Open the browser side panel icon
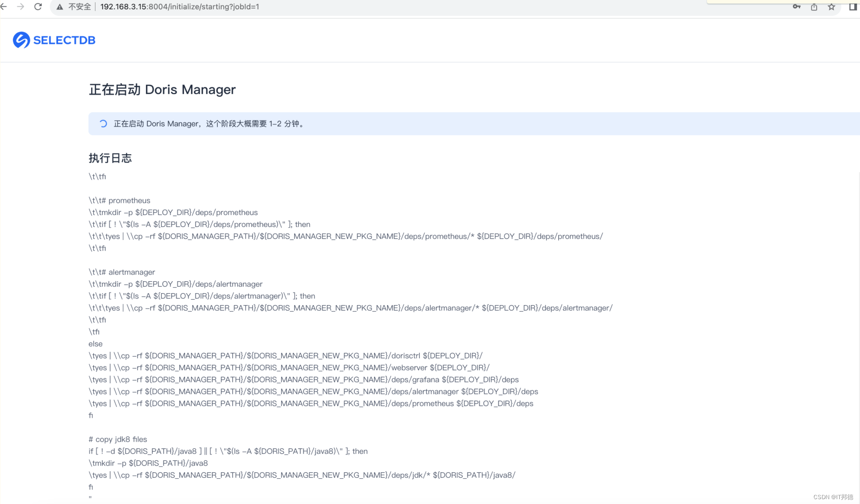This screenshot has height=504, width=860. point(853,7)
